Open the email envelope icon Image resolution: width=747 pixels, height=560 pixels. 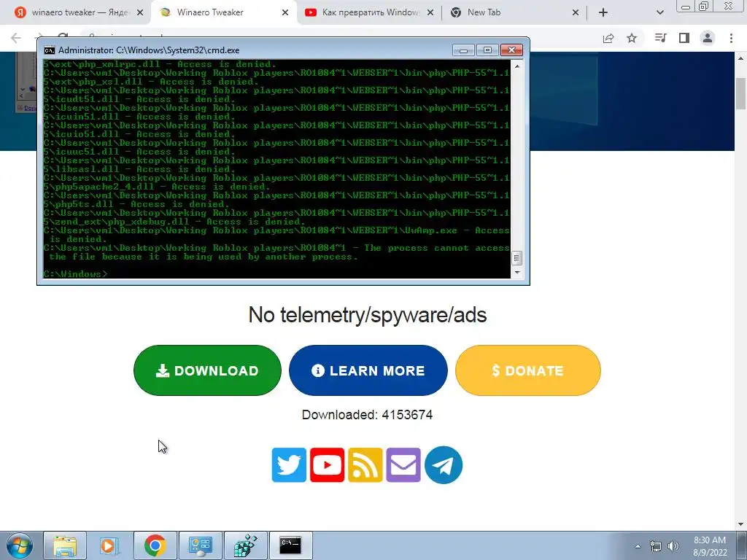(x=403, y=464)
